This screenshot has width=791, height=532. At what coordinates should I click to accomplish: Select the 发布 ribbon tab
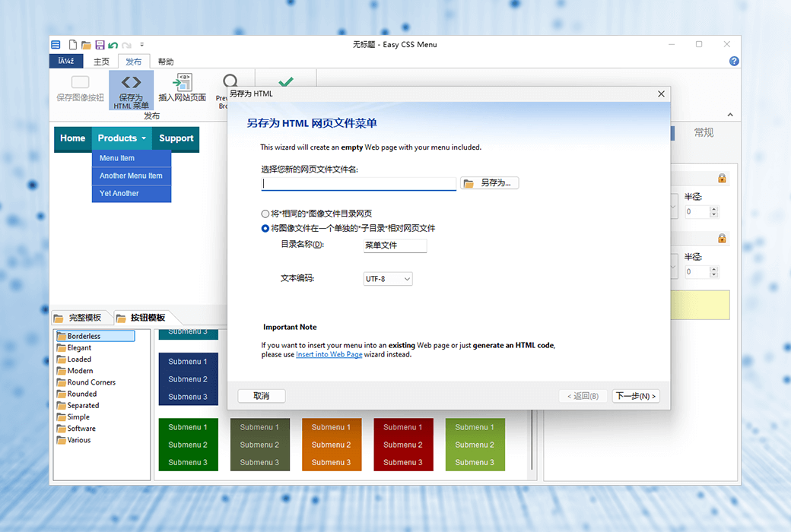click(134, 62)
